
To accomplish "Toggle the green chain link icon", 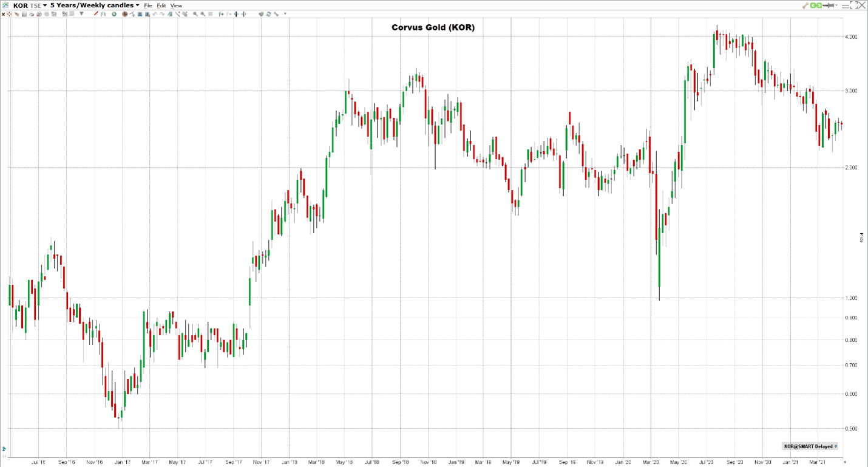I will coord(816,5).
